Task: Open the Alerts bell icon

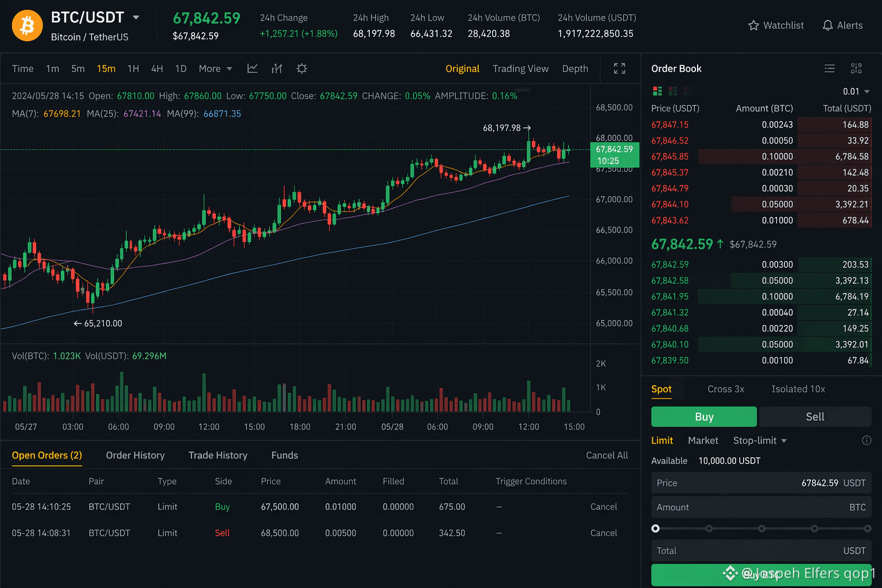Action: pyautogui.click(x=827, y=25)
